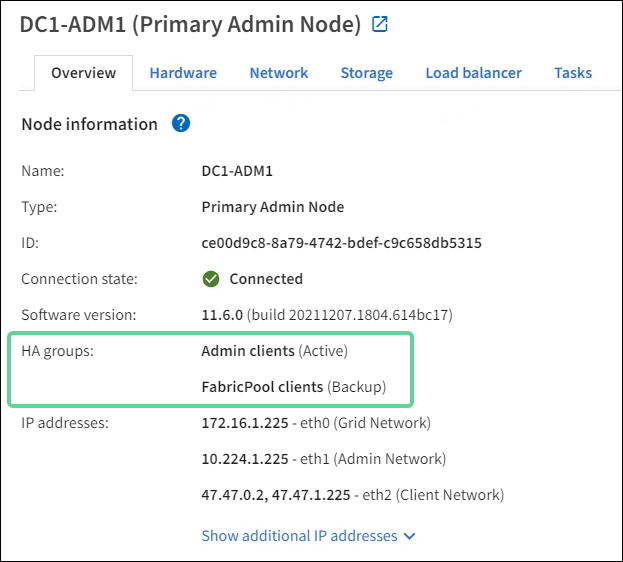The image size is (623, 562).
Task: Click the DC1-ADM1 page heading
Action: 190,25
